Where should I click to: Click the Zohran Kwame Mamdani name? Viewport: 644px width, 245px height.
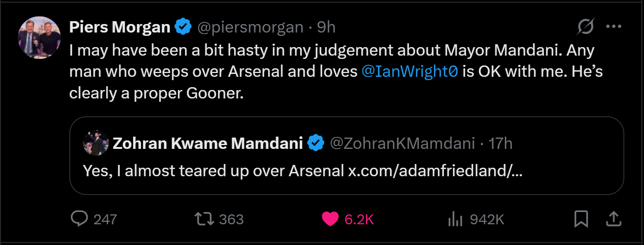tap(208, 143)
